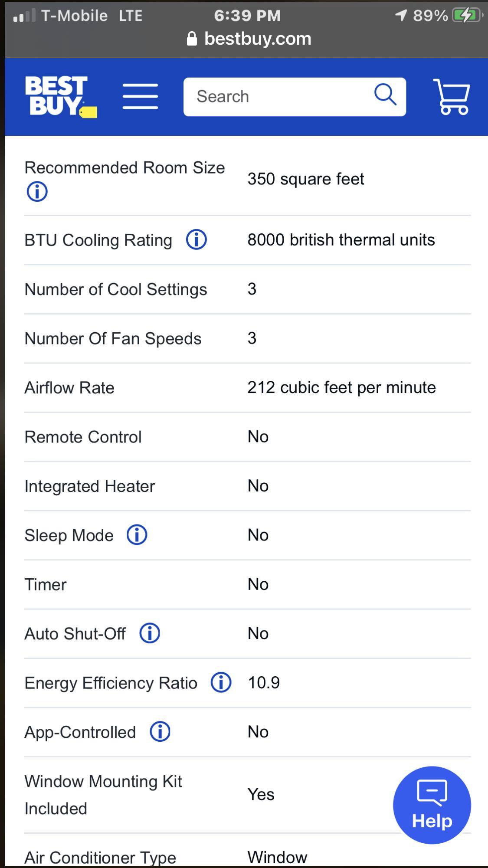Tap the bestbuy.com address bar
Screen dimensions: 488x868
[x=249, y=39]
